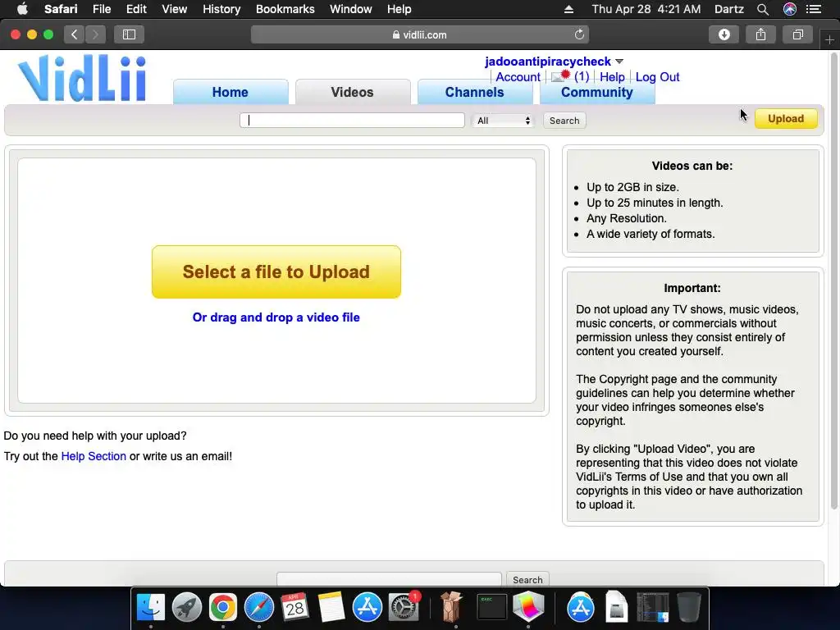Switch to the Home tab
Viewport: 840px width, 630px height.
tap(231, 92)
